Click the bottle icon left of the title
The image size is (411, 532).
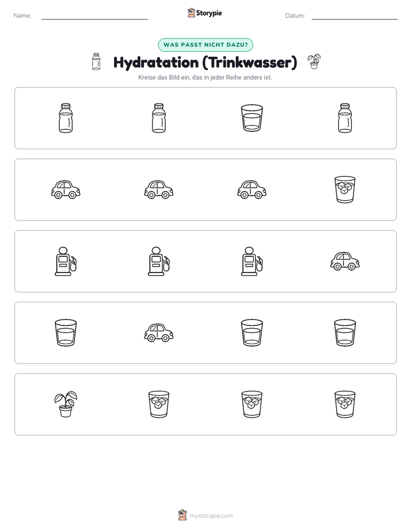(x=96, y=62)
